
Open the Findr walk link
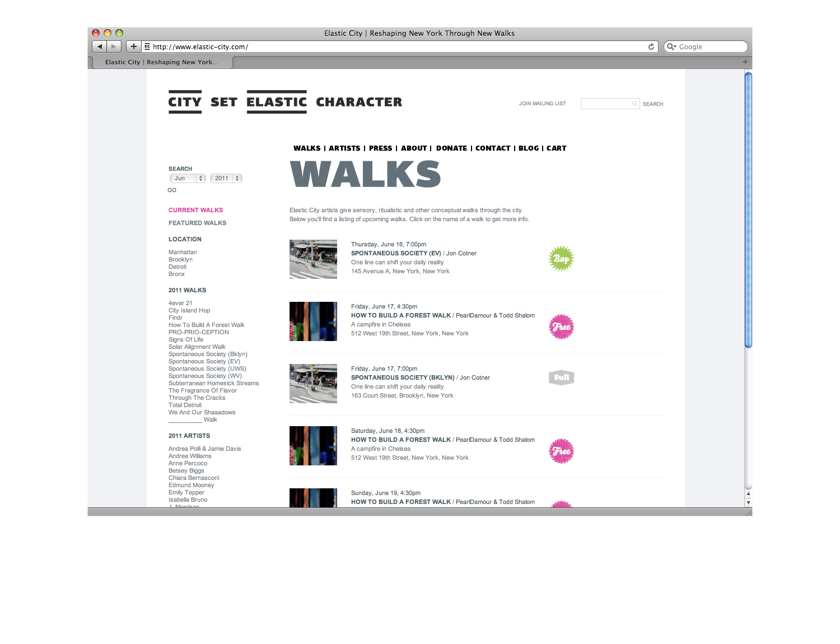(x=175, y=318)
